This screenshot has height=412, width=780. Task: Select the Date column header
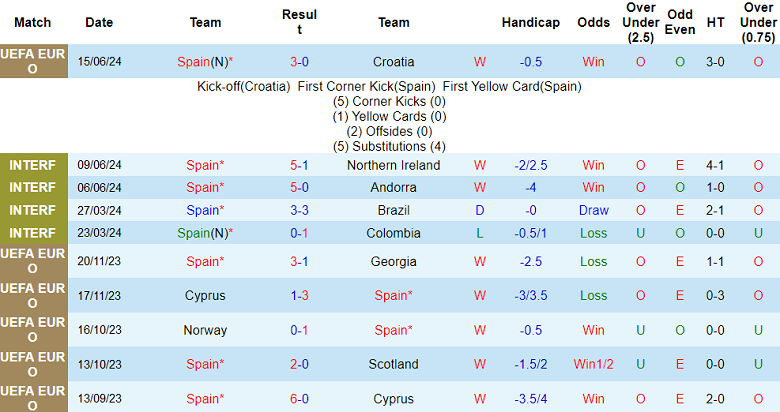[x=99, y=22]
